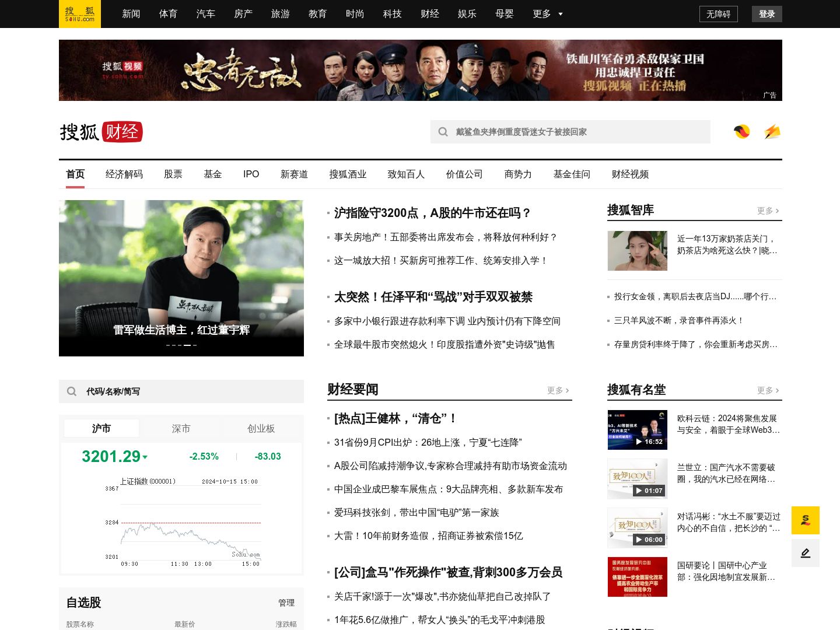Click 财经 in top navigation bar
The height and width of the screenshot is (630, 840).
pos(430,14)
